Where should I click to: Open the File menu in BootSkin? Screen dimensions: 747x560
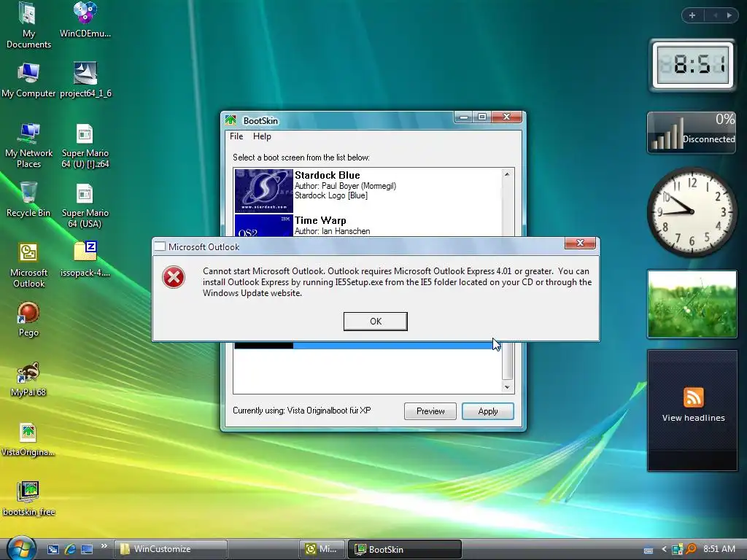pyautogui.click(x=236, y=136)
